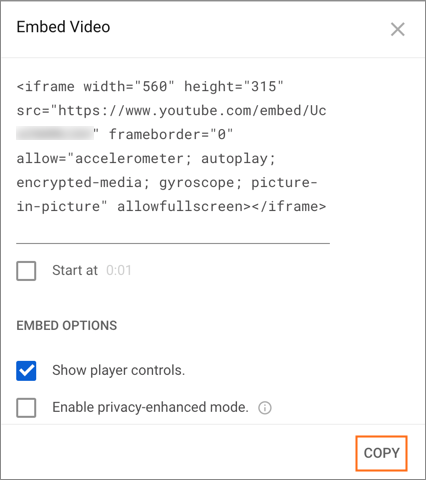Copy the embed code with COPY button

382,453
